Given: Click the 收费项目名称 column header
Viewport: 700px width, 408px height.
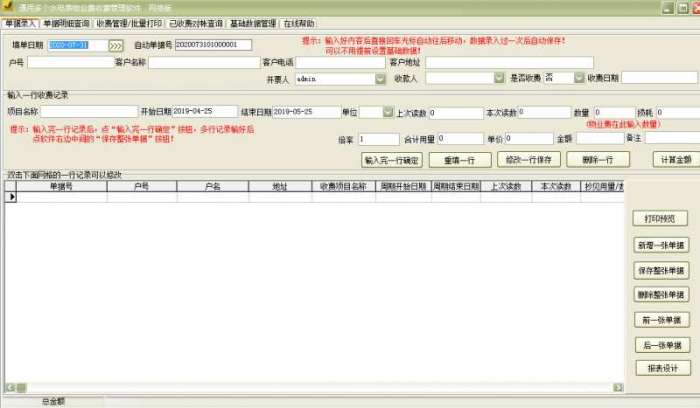Looking at the screenshot, I should coord(343,186).
